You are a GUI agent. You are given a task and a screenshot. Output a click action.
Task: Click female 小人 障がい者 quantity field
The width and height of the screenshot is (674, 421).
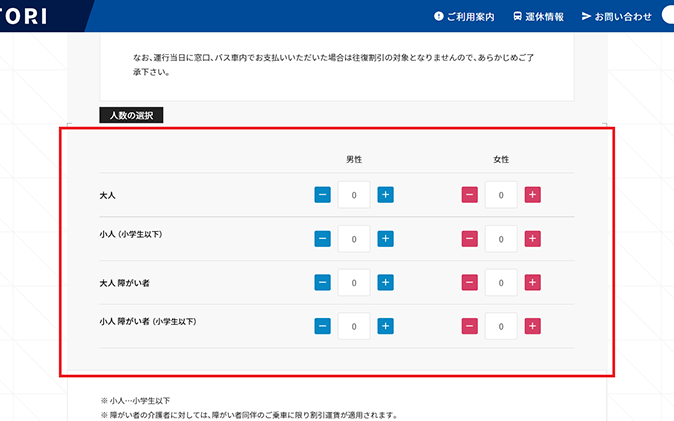[x=501, y=326]
